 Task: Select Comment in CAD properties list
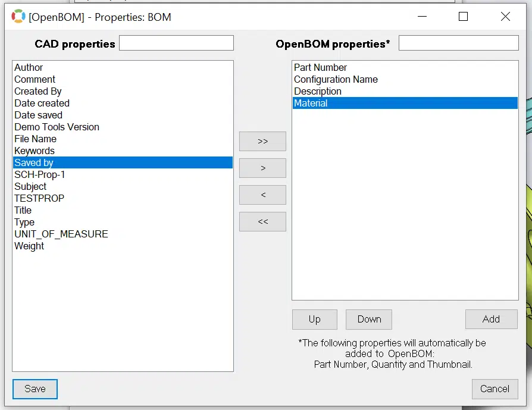pyautogui.click(x=123, y=79)
